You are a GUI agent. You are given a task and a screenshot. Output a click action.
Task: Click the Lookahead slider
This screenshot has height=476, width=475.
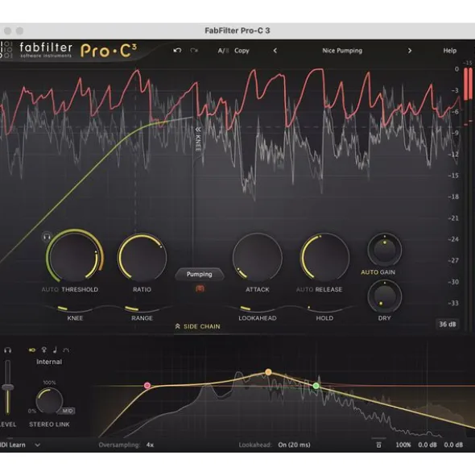point(258,308)
